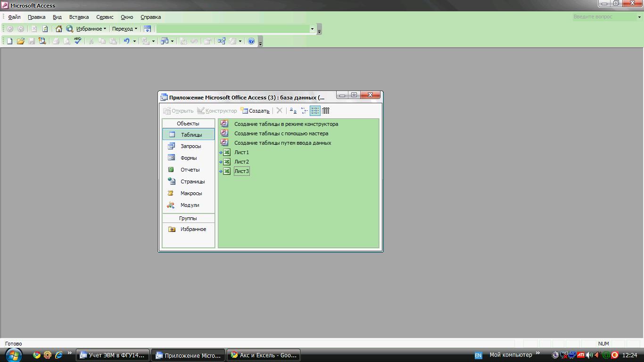Open the Office Links dropdown arrow
The image size is (644, 362).
click(x=153, y=41)
